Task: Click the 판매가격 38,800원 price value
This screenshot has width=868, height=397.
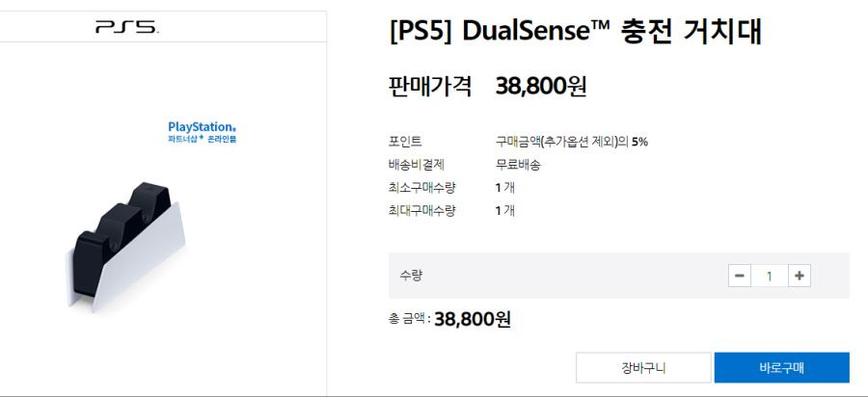Action: pos(541,87)
